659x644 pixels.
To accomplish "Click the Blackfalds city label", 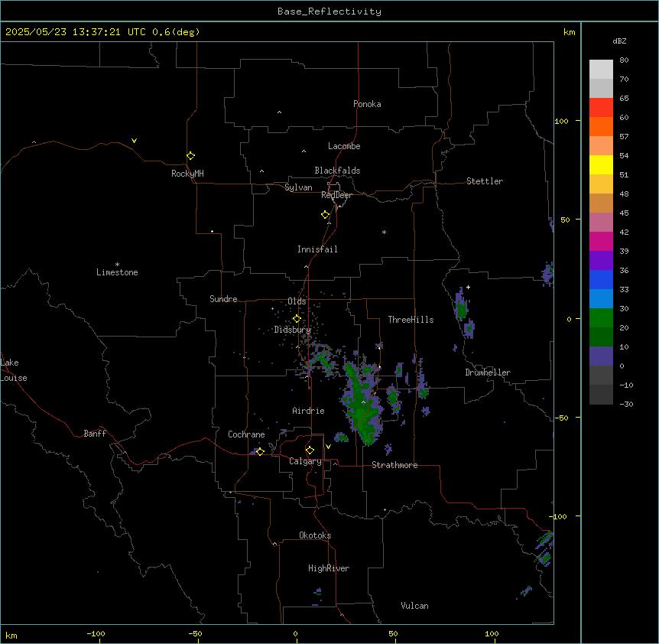I will click(x=337, y=171).
